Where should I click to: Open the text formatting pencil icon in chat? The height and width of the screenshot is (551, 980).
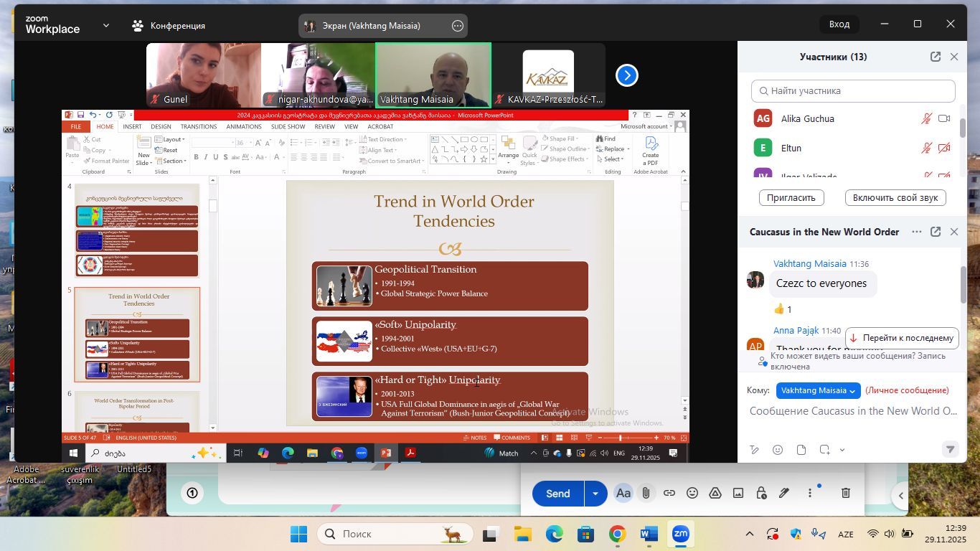(755, 450)
